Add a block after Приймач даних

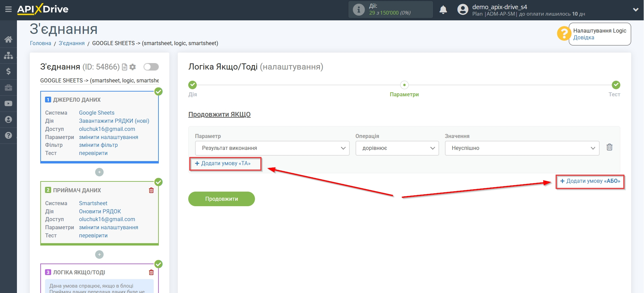(99, 254)
